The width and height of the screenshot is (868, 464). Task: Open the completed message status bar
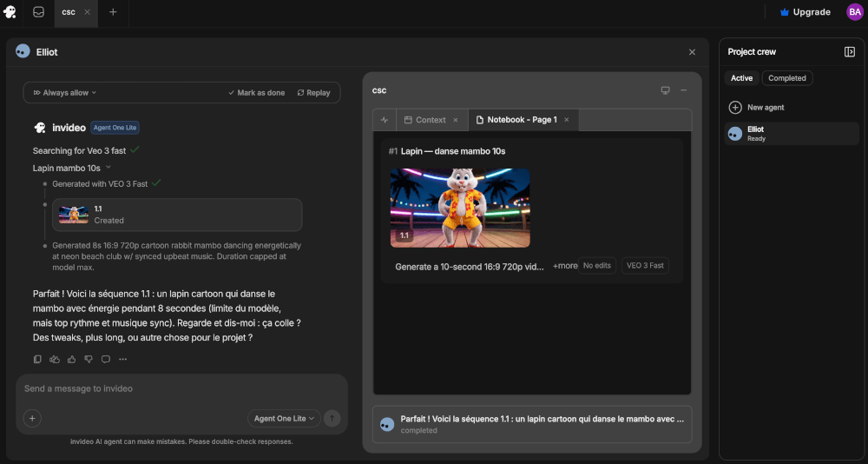(532, 424)
